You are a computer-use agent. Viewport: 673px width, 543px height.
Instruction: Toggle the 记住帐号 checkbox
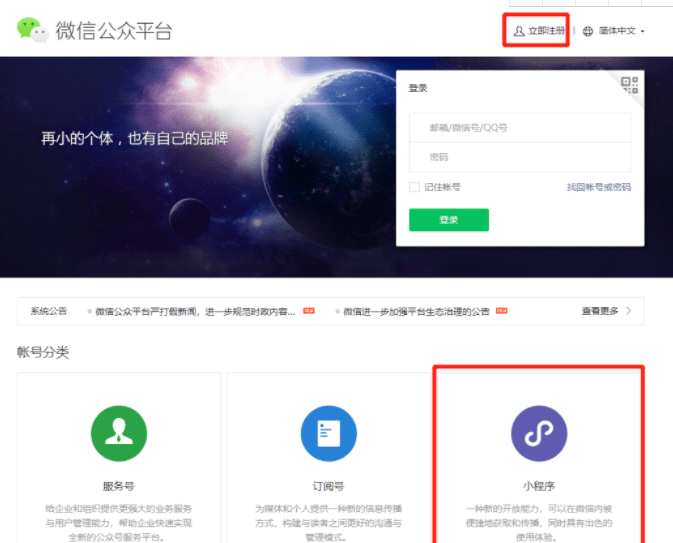(414, 187)
